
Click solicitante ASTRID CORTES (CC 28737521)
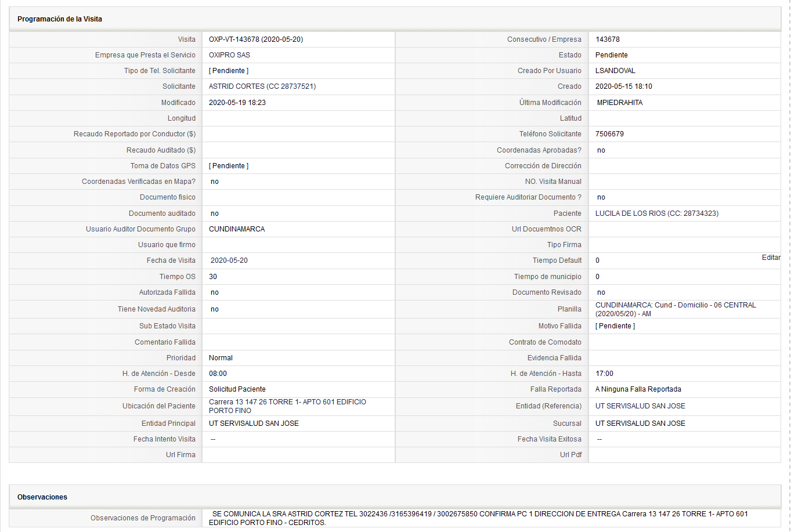(x=262, y=86)
